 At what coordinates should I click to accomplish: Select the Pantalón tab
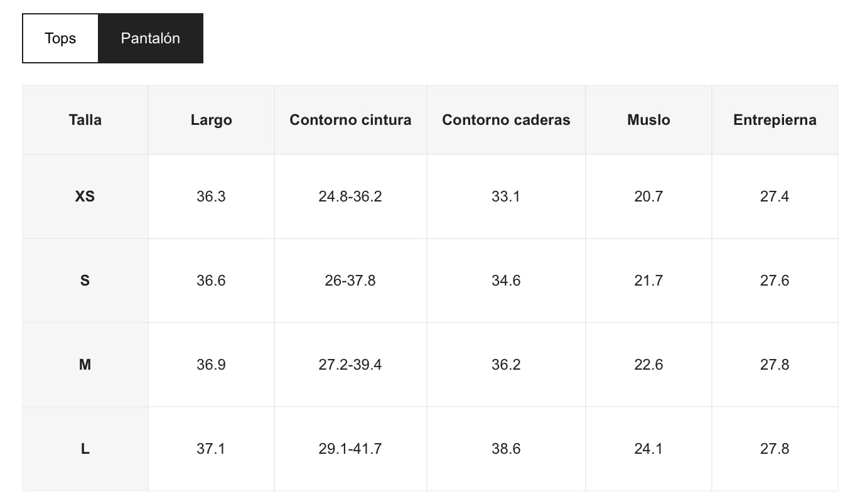point(151,38)
